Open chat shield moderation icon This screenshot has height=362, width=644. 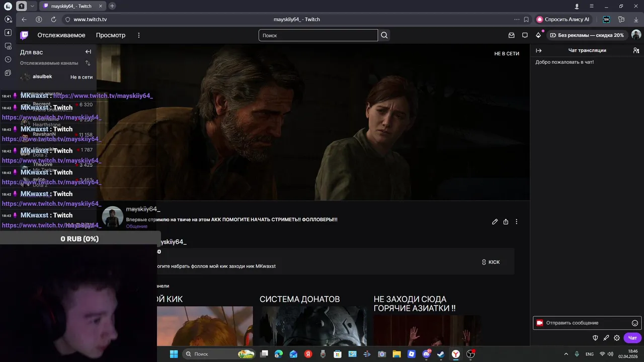point(595,338)
